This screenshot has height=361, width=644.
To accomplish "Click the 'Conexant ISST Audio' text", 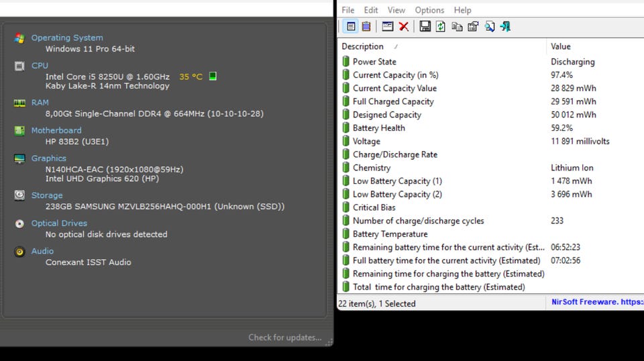I will click(x=89, y=262).
